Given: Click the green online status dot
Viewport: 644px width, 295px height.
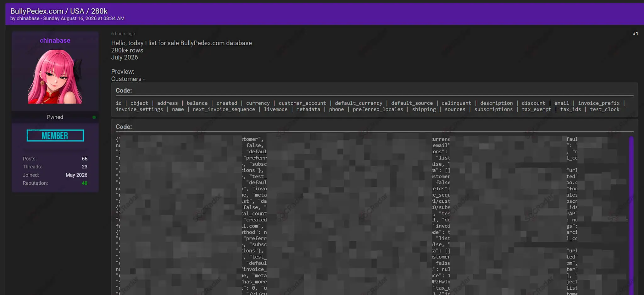Looking at the screenshot, I should [x=94, y=117].
